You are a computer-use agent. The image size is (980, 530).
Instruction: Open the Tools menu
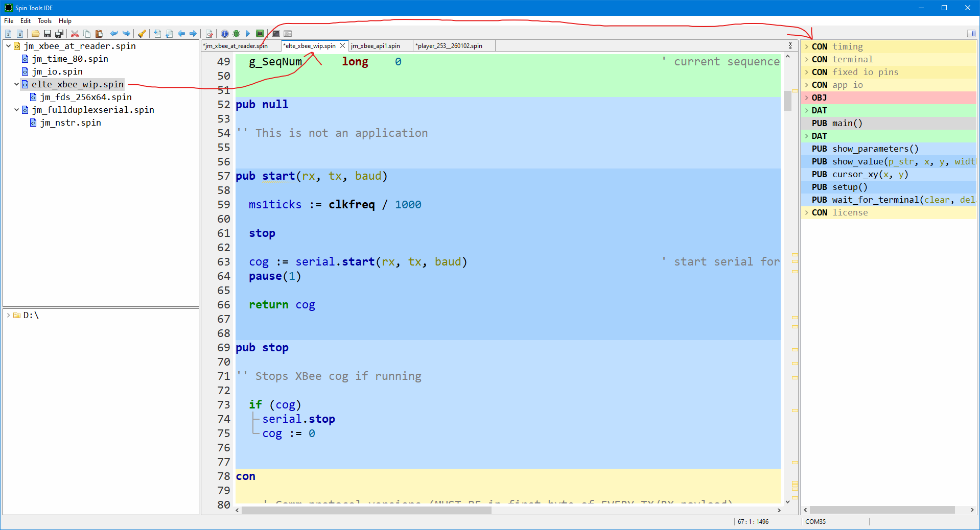pyautogui.click(x=44, y=21)
